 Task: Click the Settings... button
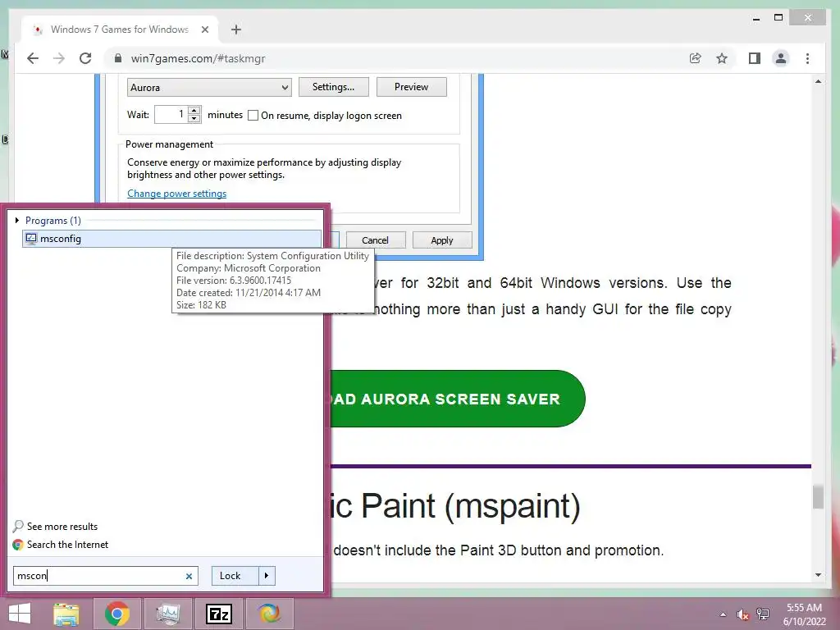tap(333, 87)
